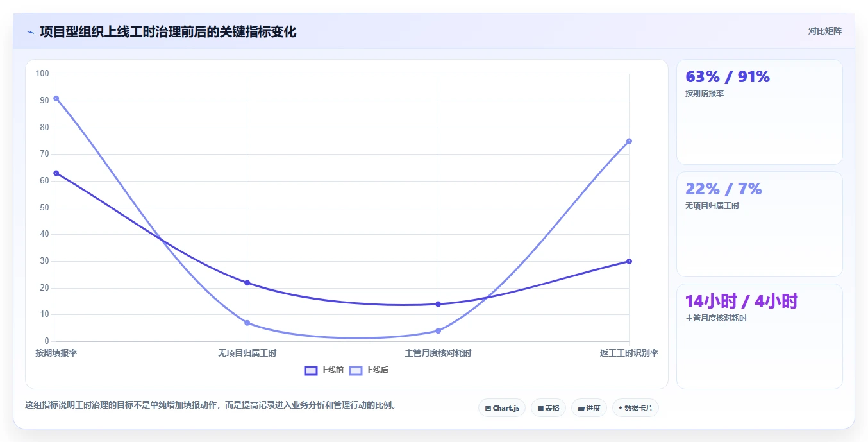Click the icon in the 表格 tag

[x=540, y=408]
